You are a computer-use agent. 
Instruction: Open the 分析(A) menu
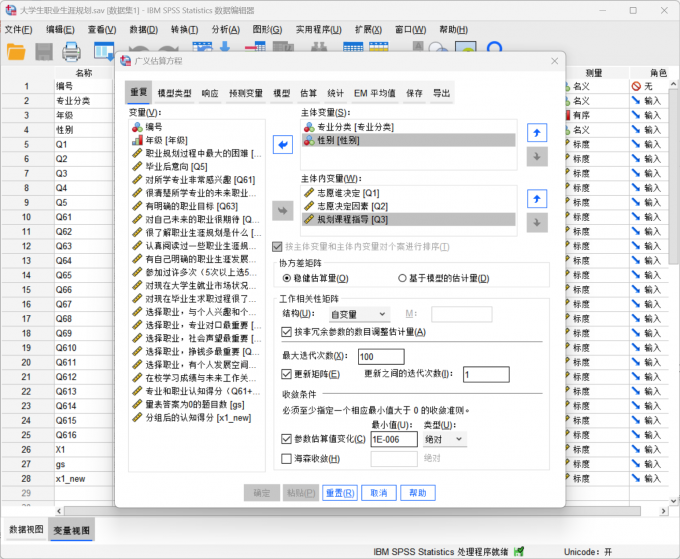coord(226,29)
